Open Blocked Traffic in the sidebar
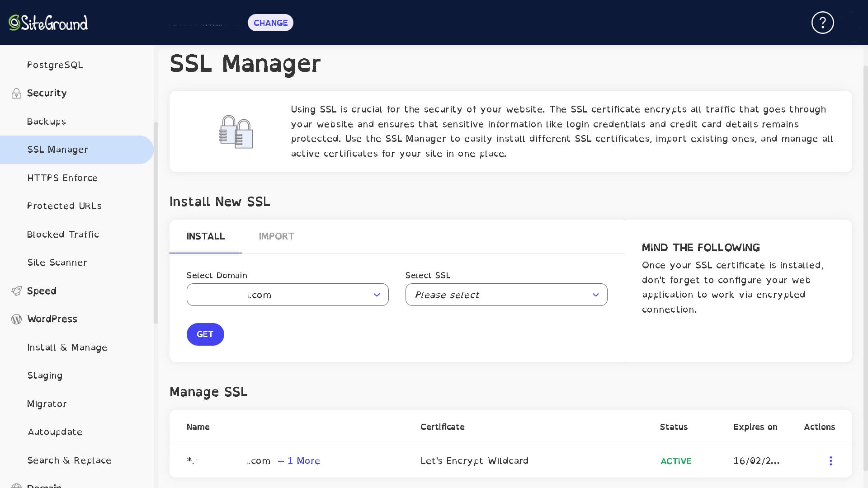 coord(63,235)
